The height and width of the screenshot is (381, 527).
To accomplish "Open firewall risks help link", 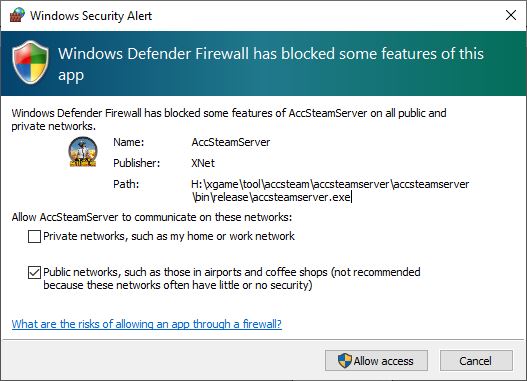I will pos(147,324).
